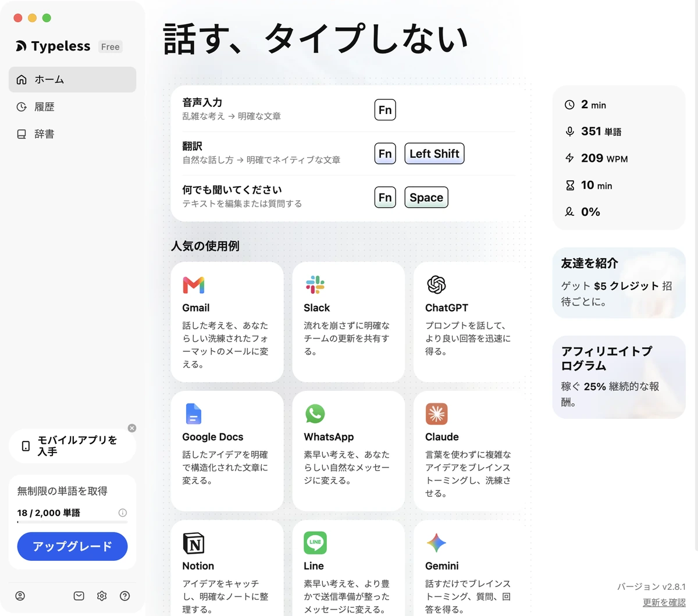
Task: Click the clock icon beside 2 min
Action: click(x=569, y=105)
